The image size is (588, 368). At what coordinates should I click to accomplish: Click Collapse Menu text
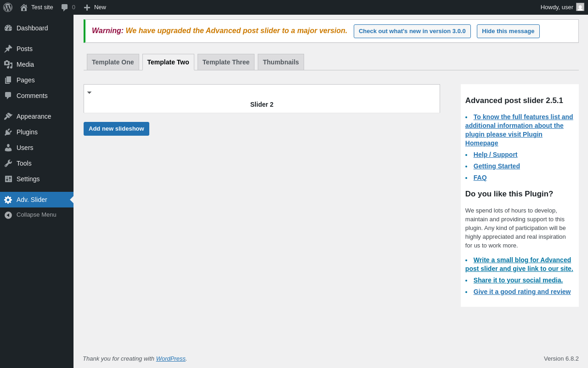tap(36, 215)
